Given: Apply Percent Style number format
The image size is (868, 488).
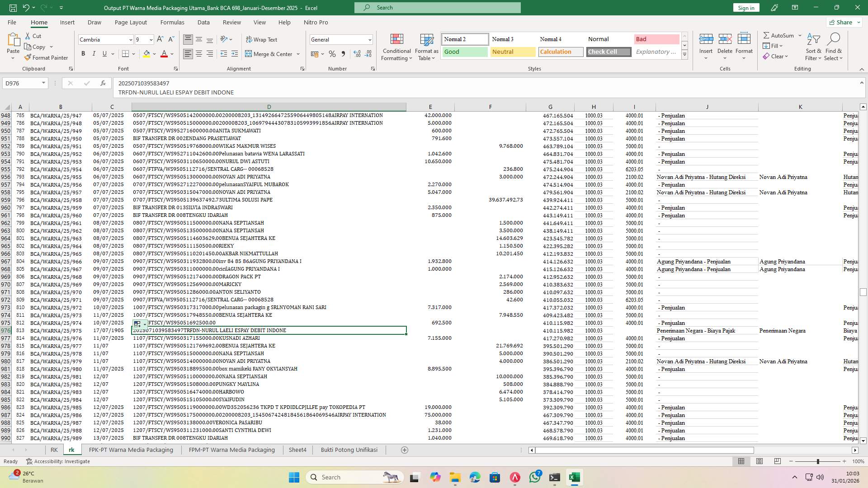Looking at the screenshot, I should 332,54.
